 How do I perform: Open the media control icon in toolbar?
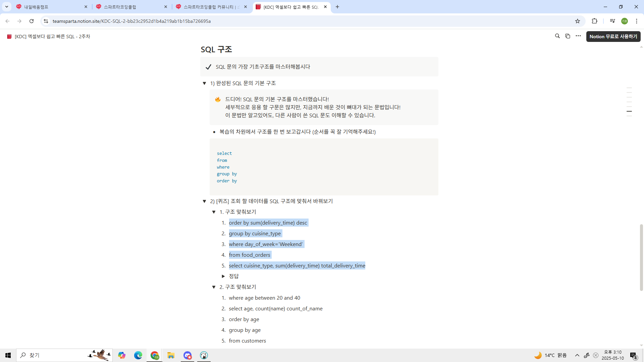pos(612,21)
